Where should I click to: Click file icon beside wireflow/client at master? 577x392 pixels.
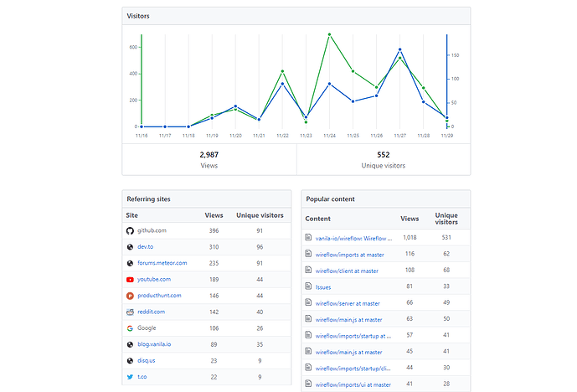point(308,270)
